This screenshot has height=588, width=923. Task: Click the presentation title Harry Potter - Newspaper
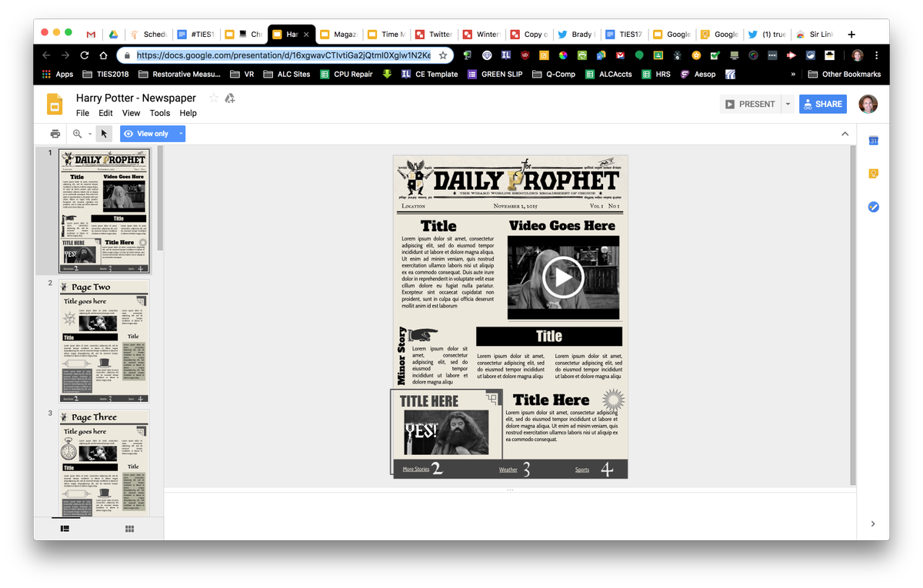136,98
